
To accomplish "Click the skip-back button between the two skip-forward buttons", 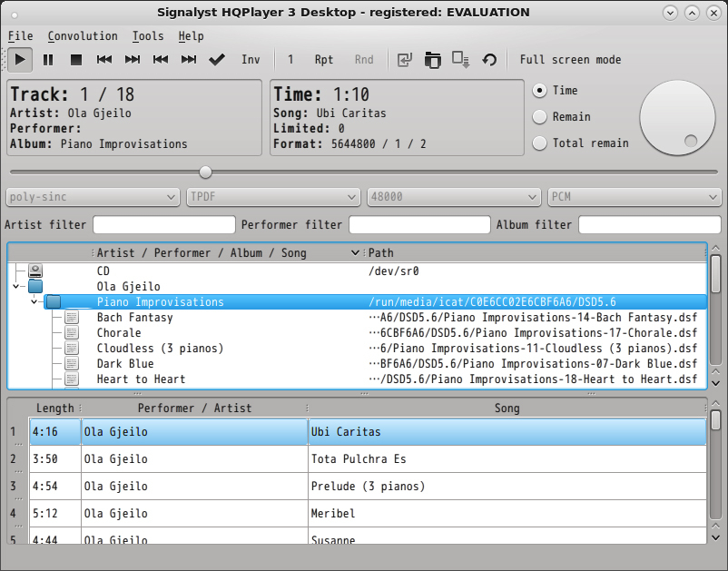I will [x=161, y=60].
